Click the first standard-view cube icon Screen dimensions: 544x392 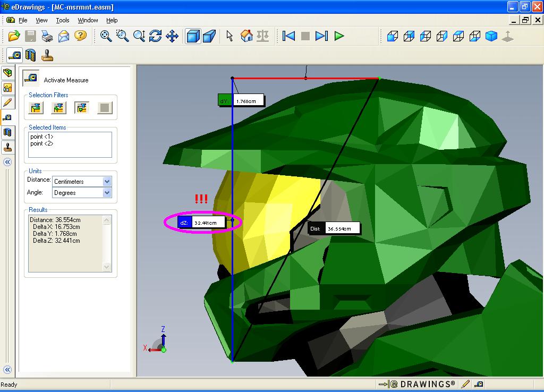pyautogui.click(x=393, y=36)
